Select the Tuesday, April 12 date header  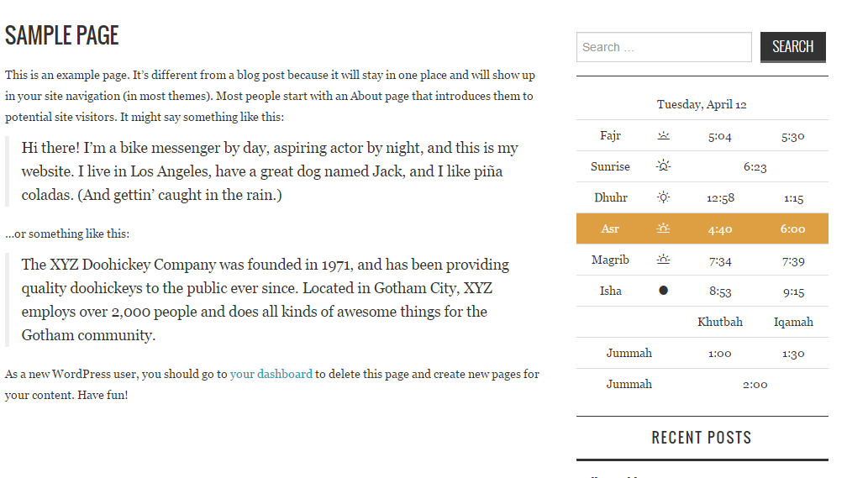[702, 104]
